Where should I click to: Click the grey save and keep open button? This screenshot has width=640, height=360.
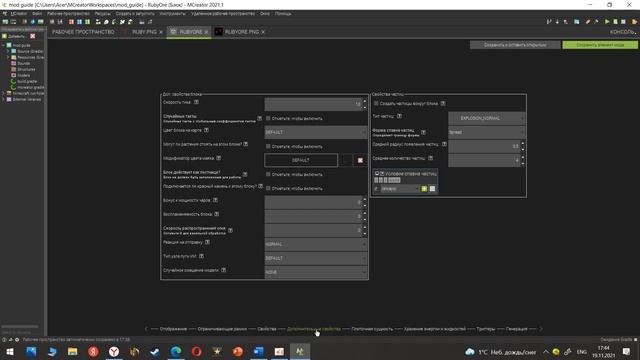515,45
